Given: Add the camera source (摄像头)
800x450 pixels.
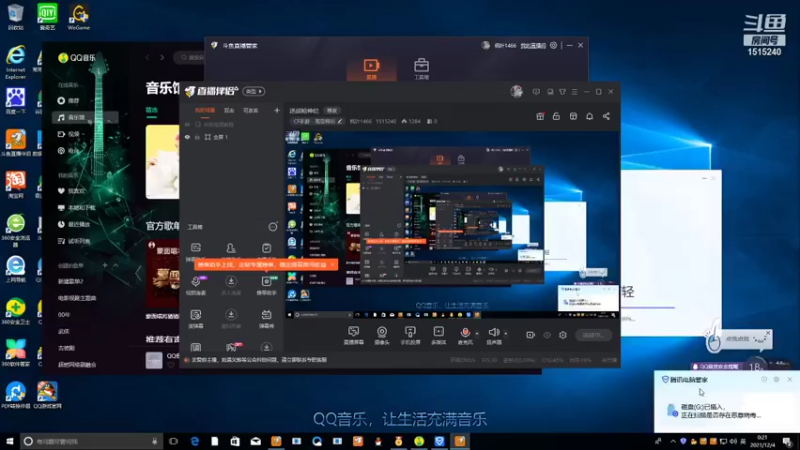Looking at the screenshot, I should point(382,335).
